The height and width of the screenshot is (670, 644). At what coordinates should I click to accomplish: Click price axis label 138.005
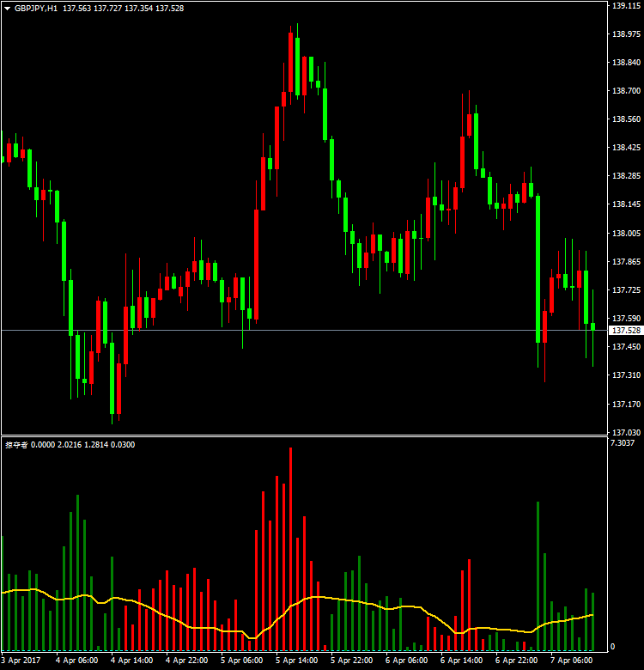(627, 233)
